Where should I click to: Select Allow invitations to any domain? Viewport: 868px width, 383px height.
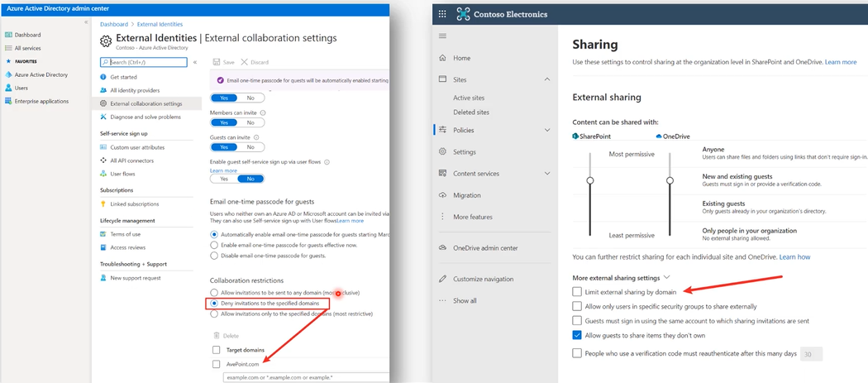(214, 292)
